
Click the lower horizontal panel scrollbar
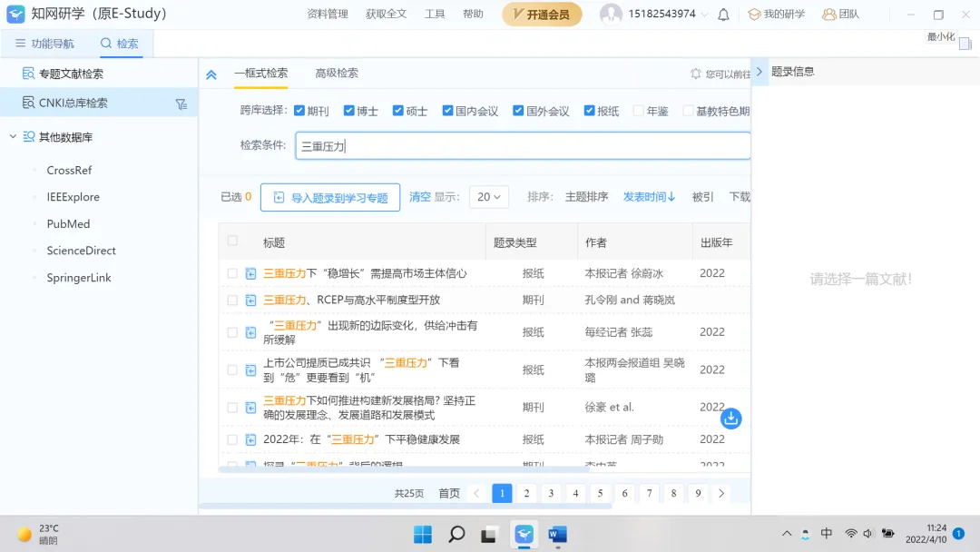pos(405,506)
